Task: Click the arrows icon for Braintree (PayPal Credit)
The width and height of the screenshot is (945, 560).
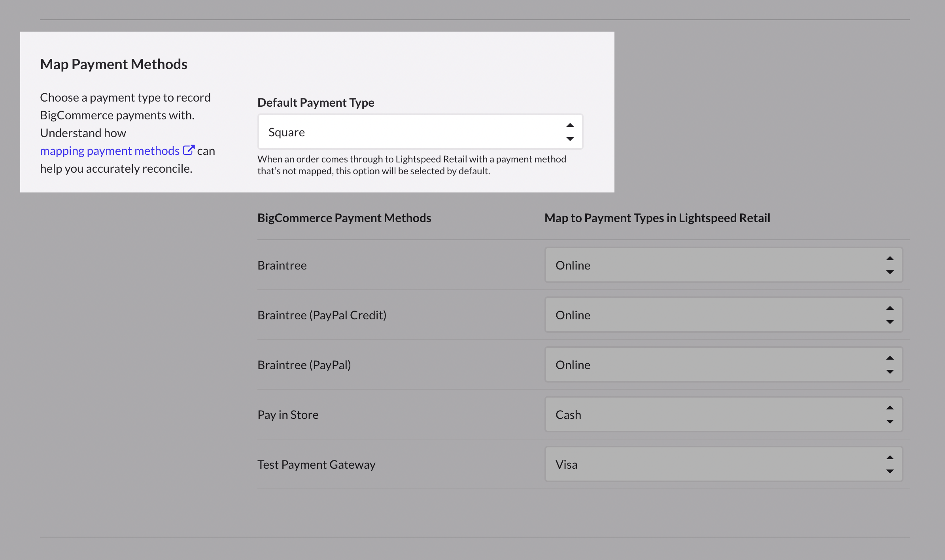Action: coord(890,315)
